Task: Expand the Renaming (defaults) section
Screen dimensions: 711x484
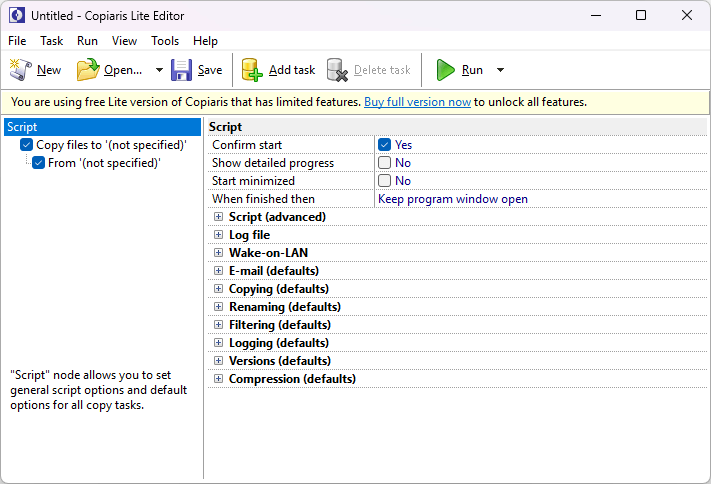Action: point(219,307)
